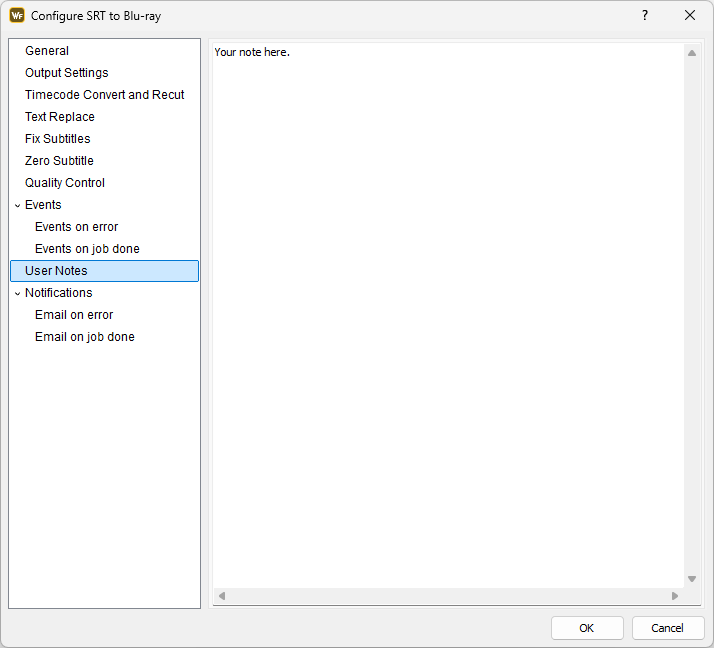This screenshot has height=648, width=714.
Task: Collapse the Notifications tree node chevron
Action: 17,293
